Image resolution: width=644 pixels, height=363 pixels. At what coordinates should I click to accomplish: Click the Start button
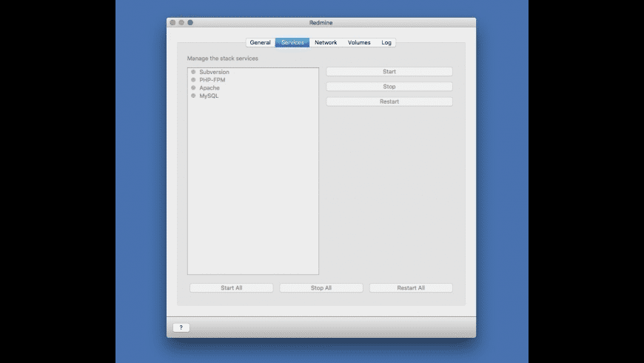(x=389, y=72)
